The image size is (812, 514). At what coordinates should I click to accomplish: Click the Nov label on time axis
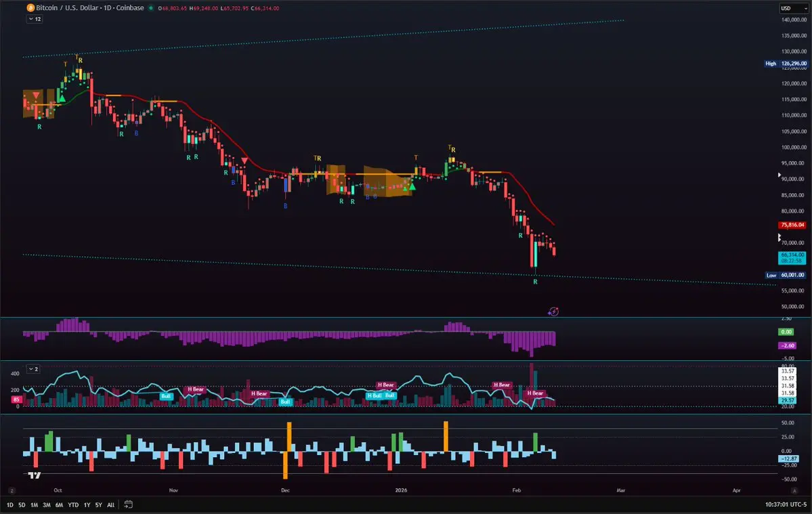(173, 490)
